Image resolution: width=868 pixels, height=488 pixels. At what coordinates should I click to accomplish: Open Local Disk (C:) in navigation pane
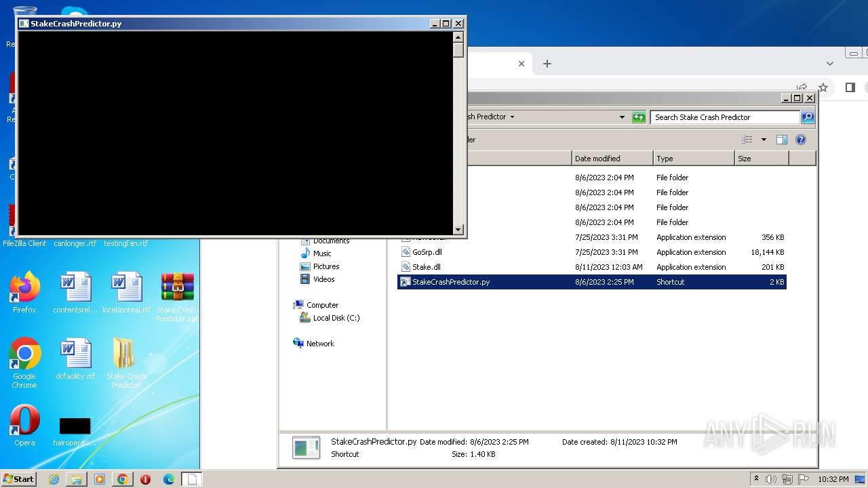pos(330,318)
